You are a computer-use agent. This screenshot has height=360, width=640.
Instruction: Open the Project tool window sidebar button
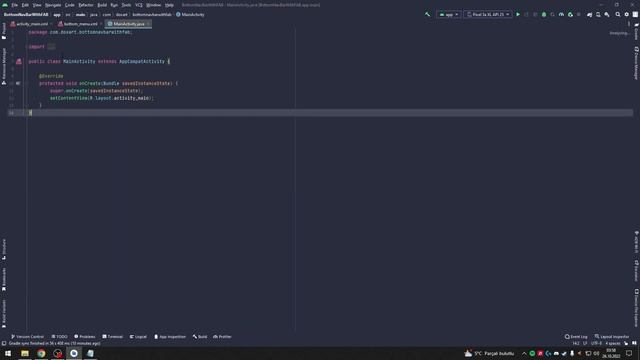pos(4,31)
